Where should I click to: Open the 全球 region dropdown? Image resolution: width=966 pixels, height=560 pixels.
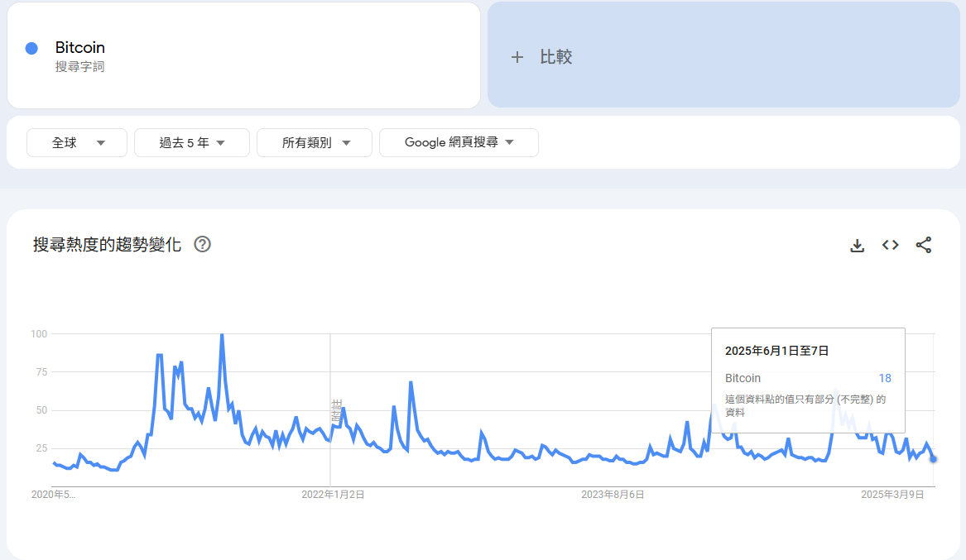point(77,143)
